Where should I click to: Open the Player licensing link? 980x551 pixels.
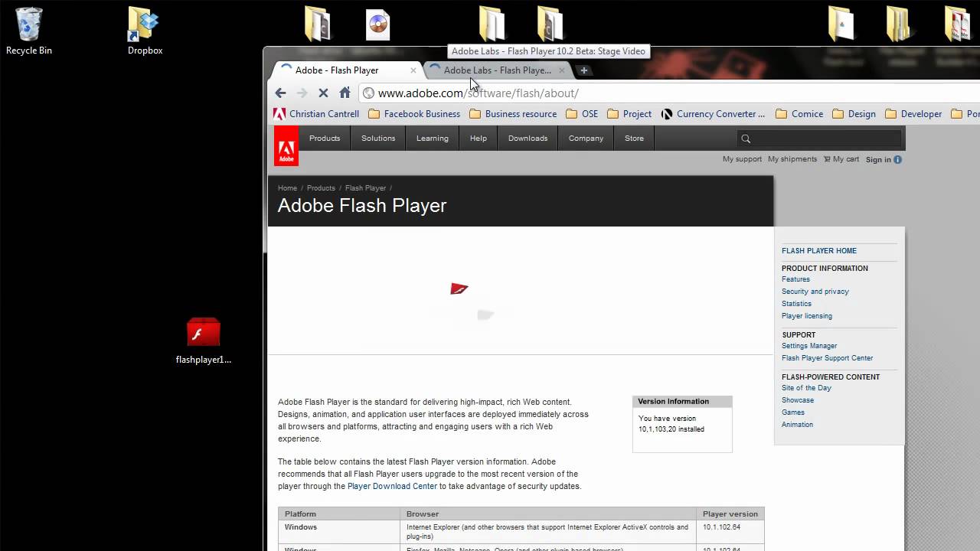(807, 316)
